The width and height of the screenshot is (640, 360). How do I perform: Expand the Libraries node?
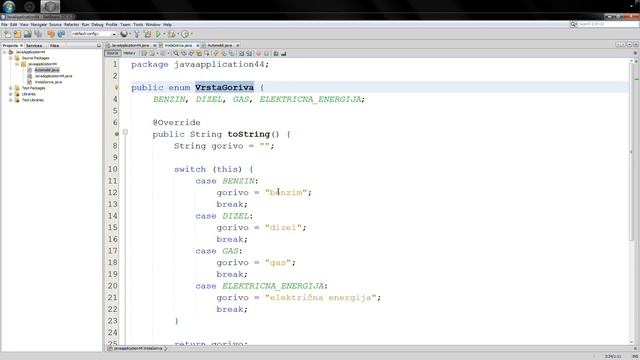[11, 94]
